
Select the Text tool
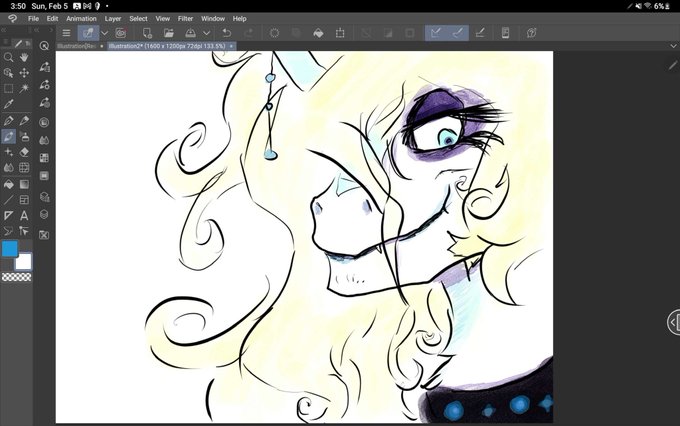(24, 216)
